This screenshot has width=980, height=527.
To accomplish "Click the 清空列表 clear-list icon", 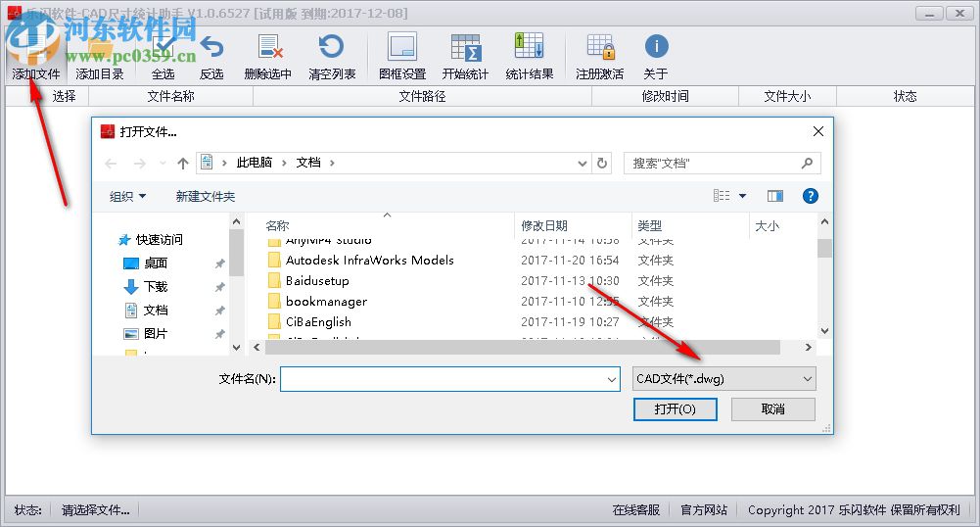I will (x=331, y=47).
